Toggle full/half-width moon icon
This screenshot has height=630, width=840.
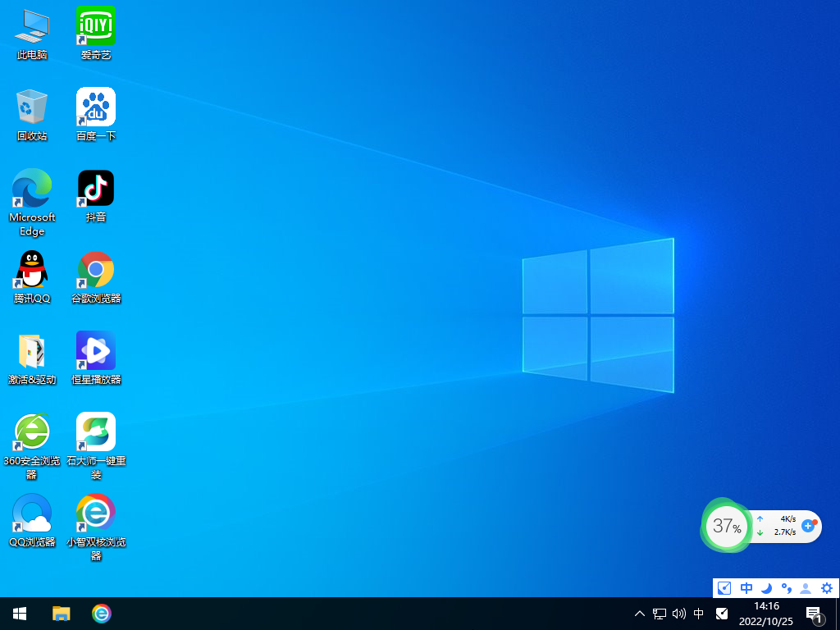tap(766, 588)
